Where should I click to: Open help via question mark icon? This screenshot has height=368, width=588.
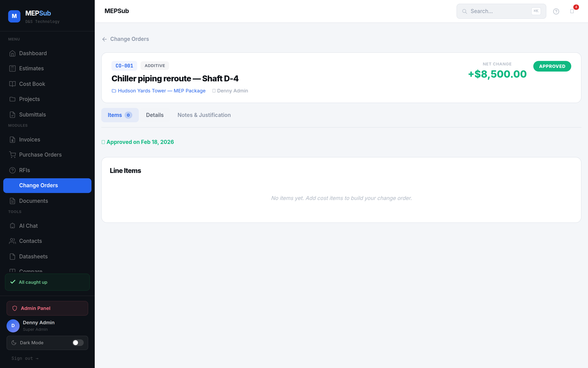(x=556, y=11)
